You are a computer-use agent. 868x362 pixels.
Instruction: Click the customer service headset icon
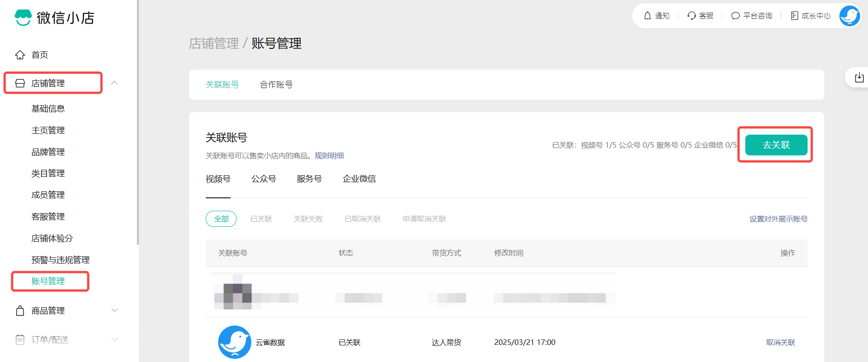coord(691,16)
